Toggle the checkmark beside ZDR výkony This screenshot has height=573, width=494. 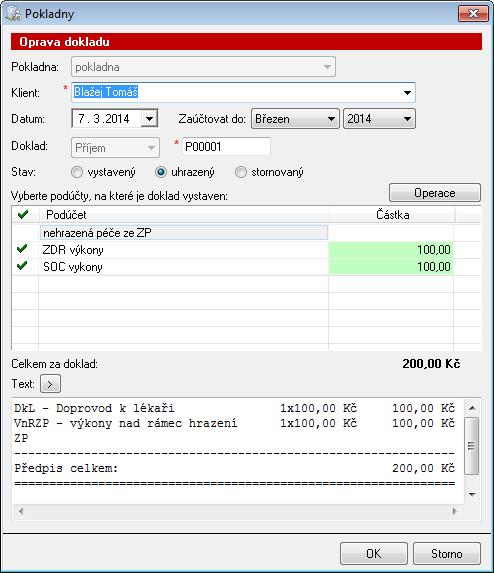click(x=22, y=249)
